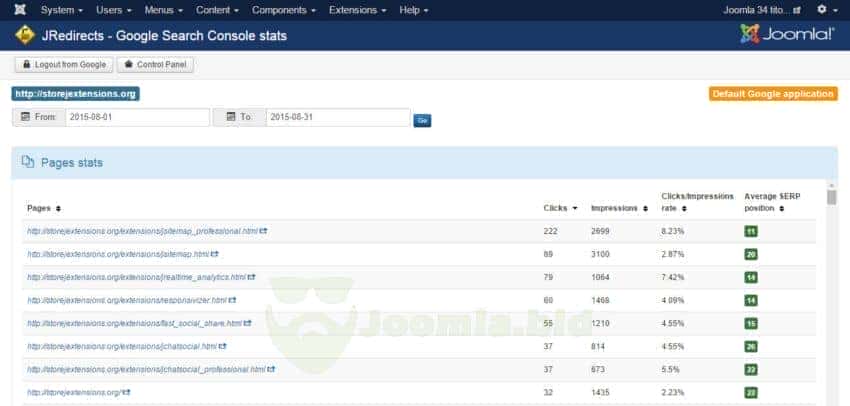Click the Logout from Google button
The width and height of the screenshot is (850, 406).
(64, 65)
